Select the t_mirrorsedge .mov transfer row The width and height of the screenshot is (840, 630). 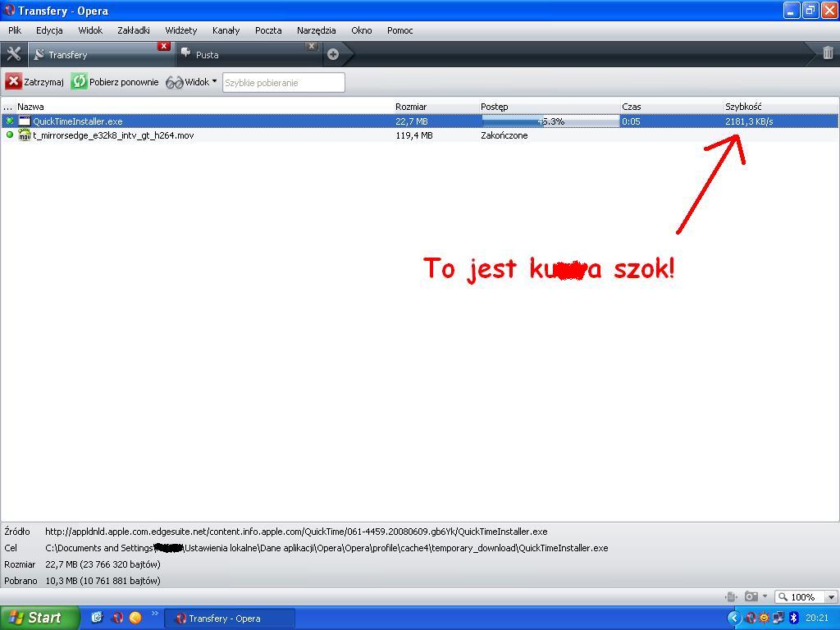coord(113,135)
